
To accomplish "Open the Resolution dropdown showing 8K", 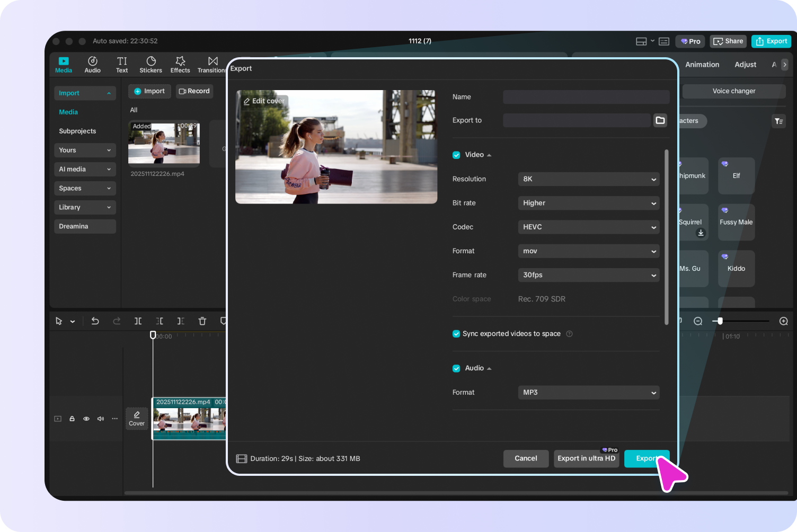I will [588, 179].
